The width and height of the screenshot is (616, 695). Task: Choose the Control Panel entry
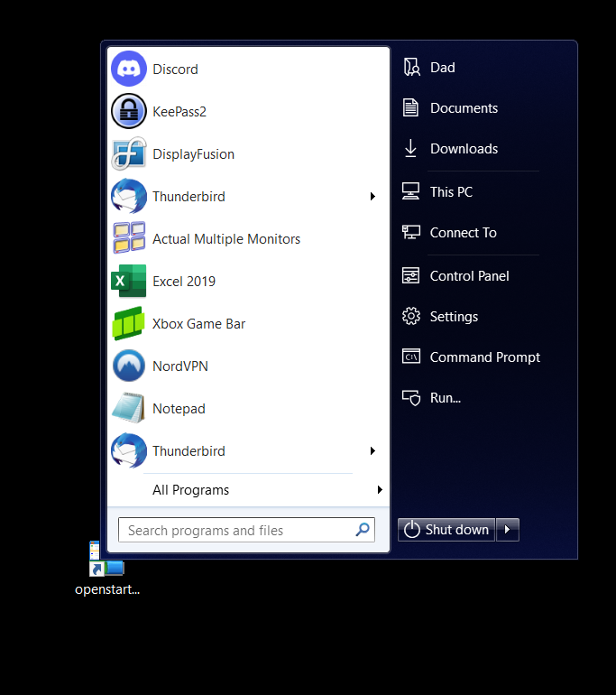[x=470, y=275]
